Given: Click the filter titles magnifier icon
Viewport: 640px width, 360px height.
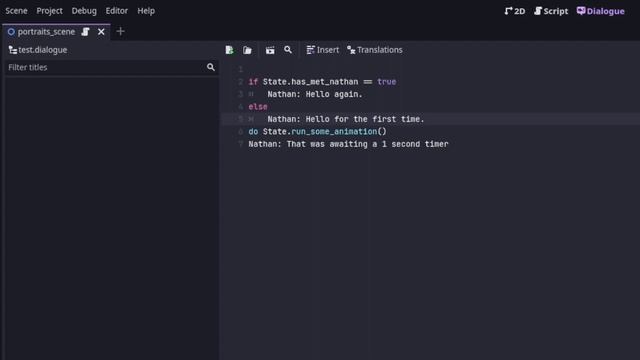Looking at the screenshot, I should click(x=211, y=67).
